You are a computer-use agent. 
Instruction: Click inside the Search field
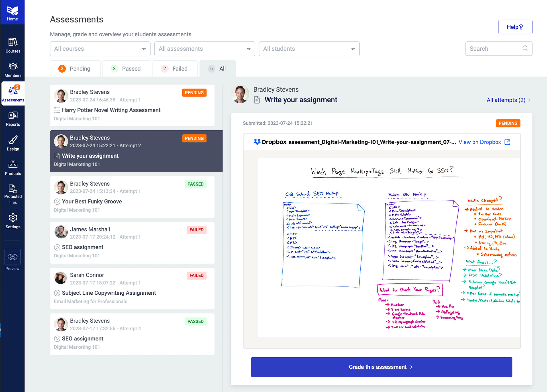[496, 48]
